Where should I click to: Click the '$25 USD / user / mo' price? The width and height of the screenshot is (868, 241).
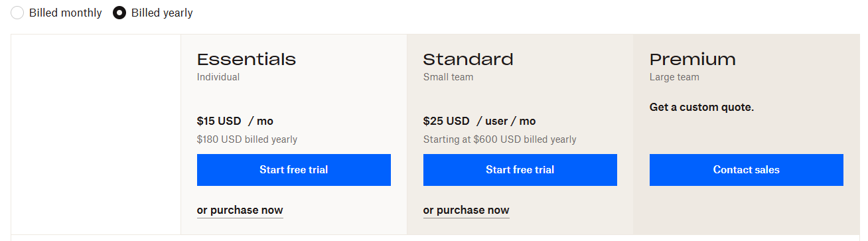[480, 121]
